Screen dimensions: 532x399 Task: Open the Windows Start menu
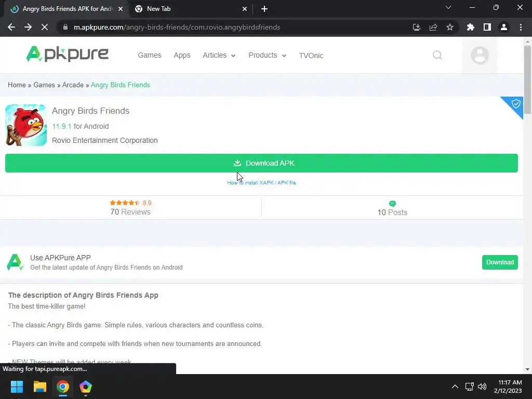pos(17,387)
